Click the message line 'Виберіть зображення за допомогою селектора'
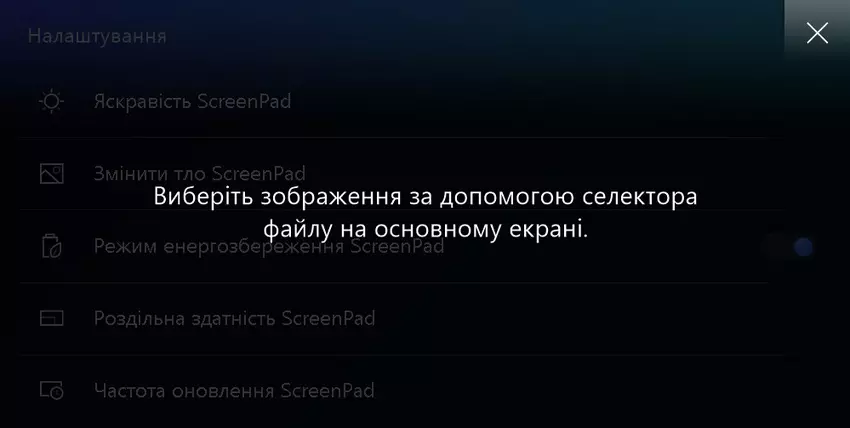The height and width of the screenshot is (428, 850). pyautogui.click(x=425, y=196)
